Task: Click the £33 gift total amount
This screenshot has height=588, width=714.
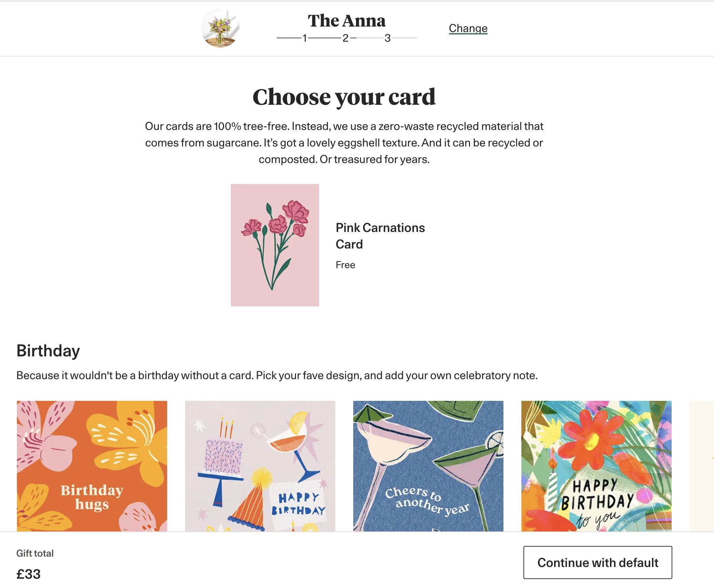Action: 29,574
